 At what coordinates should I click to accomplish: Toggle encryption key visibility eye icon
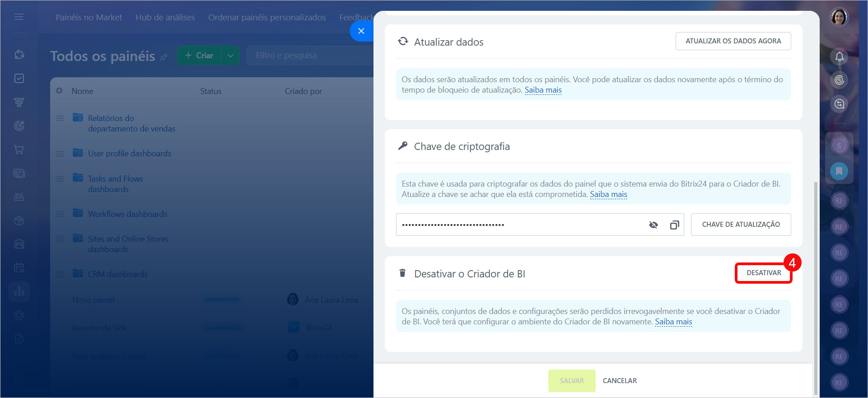[x=653, y=225]
